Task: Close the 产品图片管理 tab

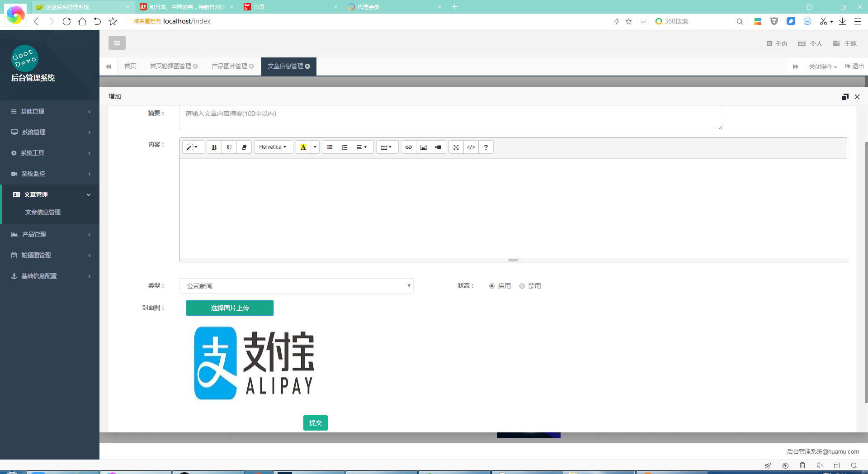Action: coord(251,66)
